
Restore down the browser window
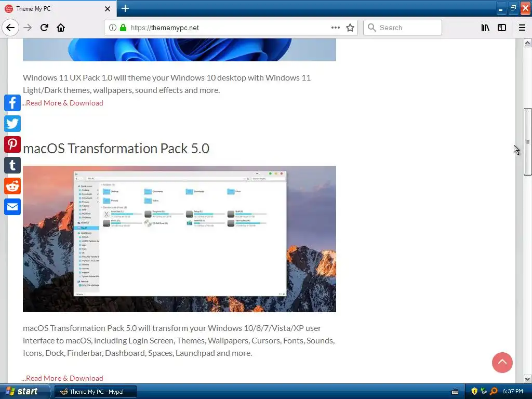[513, 8]
